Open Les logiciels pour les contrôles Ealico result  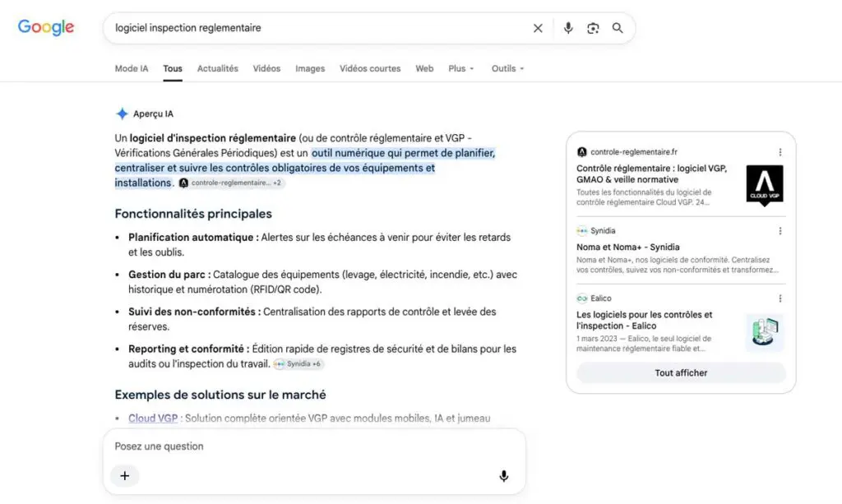[x=645, y=321]
